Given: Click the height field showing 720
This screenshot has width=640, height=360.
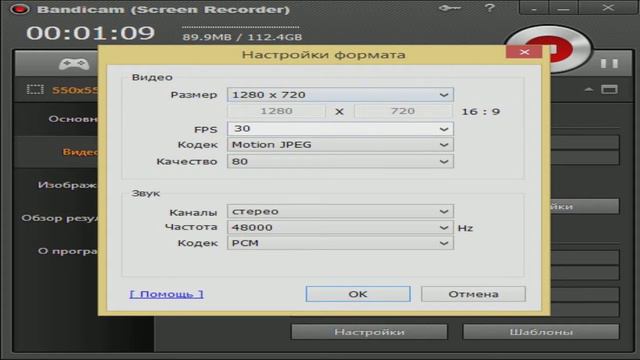Looking at the screenshot, I should 403,111.
